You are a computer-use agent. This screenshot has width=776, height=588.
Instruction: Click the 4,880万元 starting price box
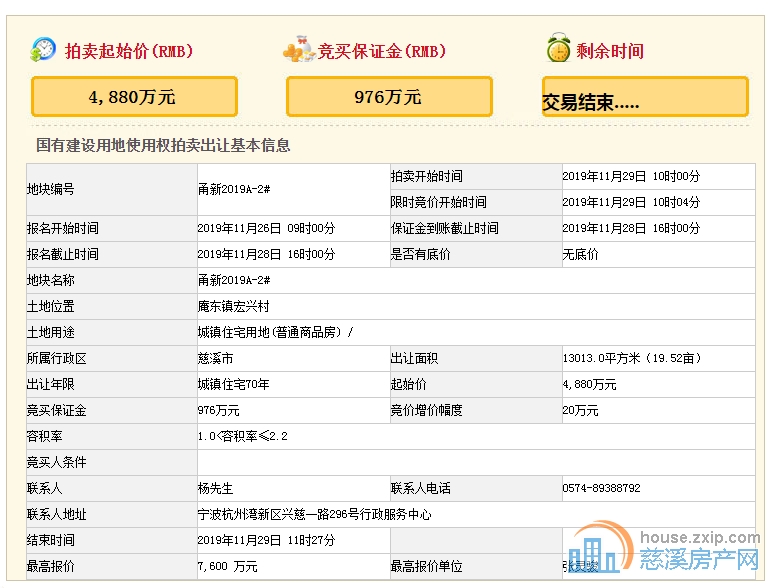134,97
